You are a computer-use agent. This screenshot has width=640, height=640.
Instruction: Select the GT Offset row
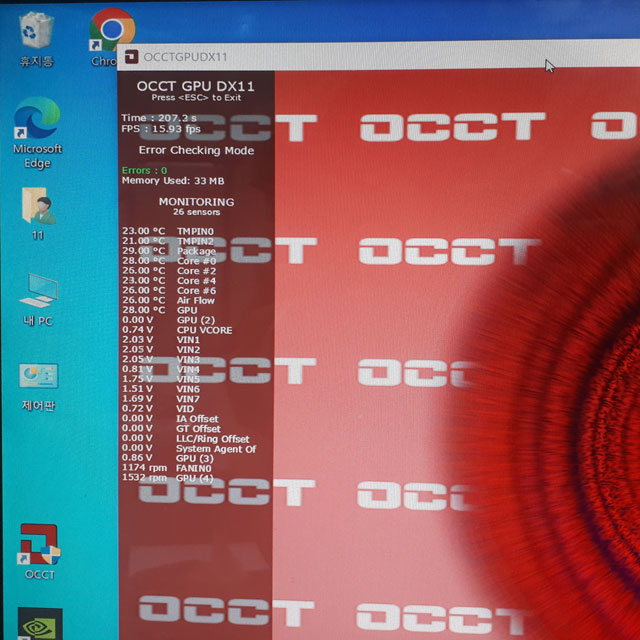pos(171,428)
